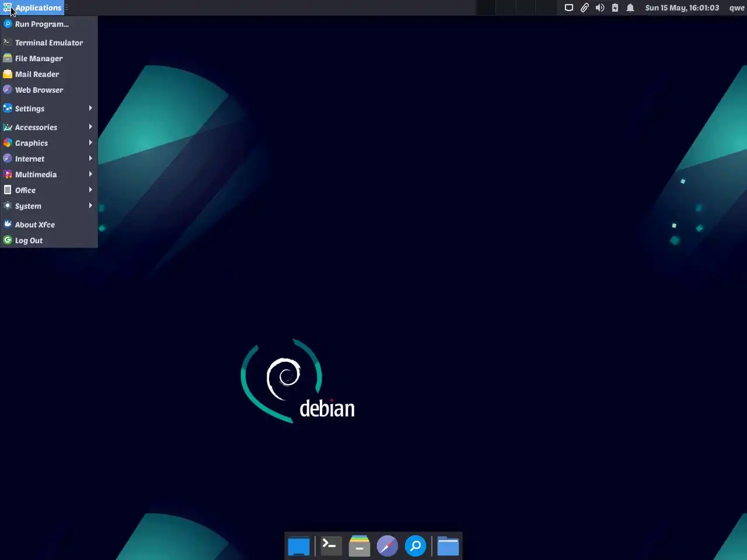This screenshot has width=747, height=560.
Task: Open power manager battery icon
Action: point(615,8)
